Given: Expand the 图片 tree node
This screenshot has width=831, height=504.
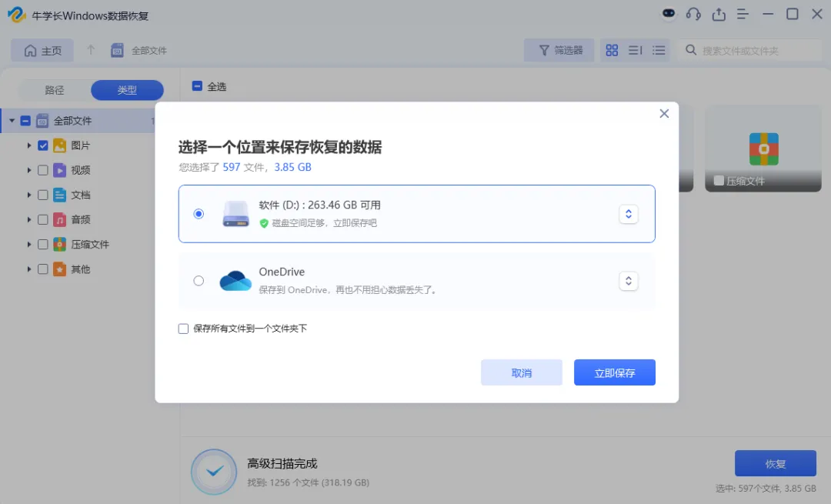Looking at the screenshot, I should pos(29,145).
